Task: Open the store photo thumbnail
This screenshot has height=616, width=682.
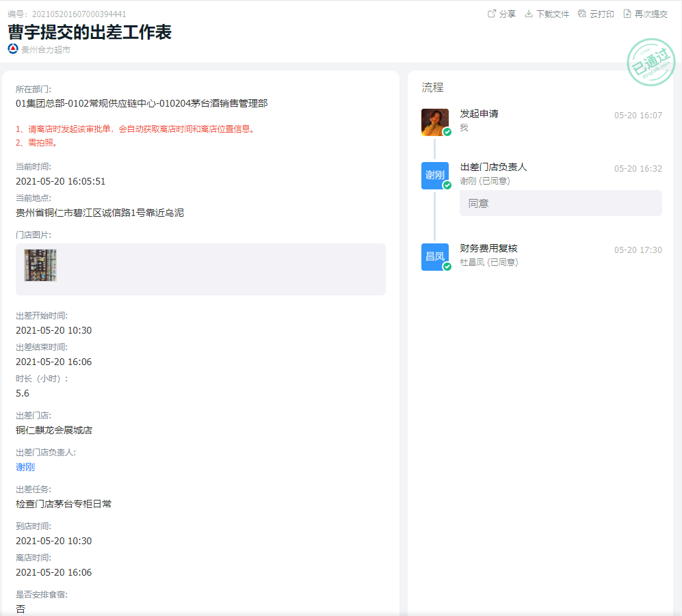Action: point(40,265)
